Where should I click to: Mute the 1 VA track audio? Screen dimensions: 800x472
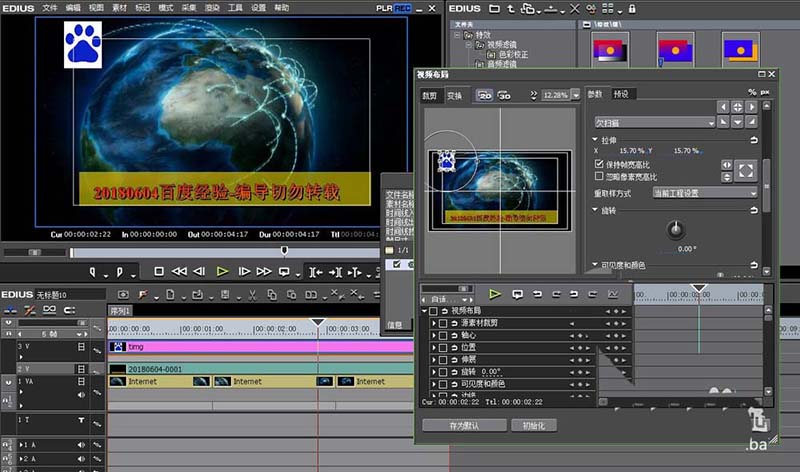point(81,394)
